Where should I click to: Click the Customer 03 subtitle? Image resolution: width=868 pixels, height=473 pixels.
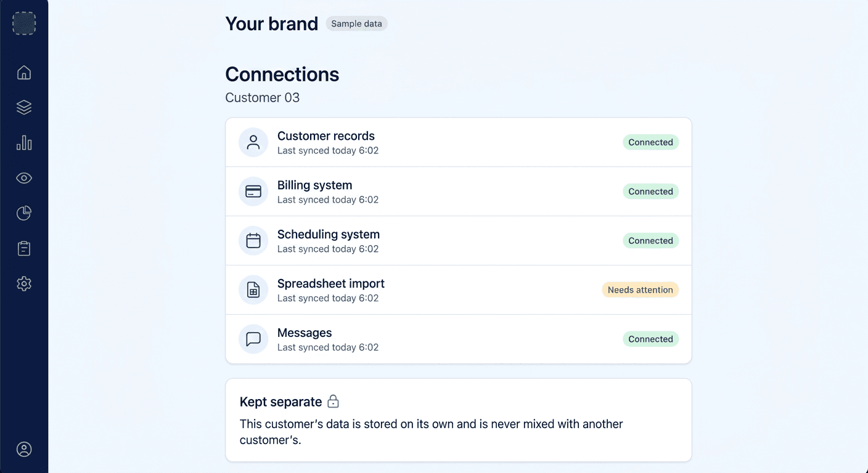(x=263, y=98)
